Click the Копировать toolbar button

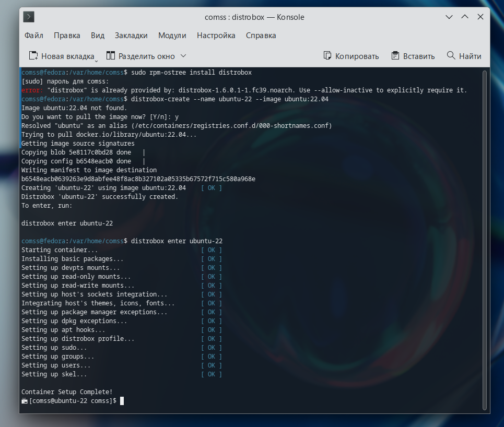tap(351, 56)
